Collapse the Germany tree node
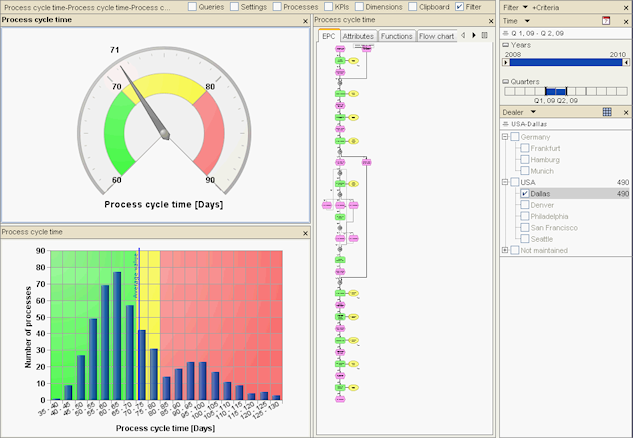633x438 pixels. point(505,137)
